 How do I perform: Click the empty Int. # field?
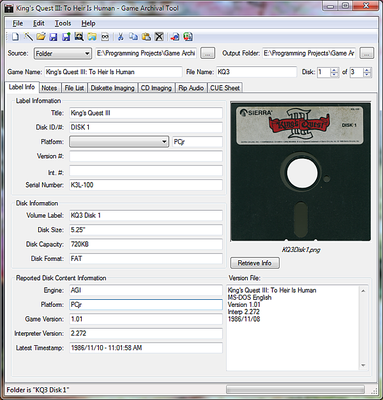click(x=146, y=171)
